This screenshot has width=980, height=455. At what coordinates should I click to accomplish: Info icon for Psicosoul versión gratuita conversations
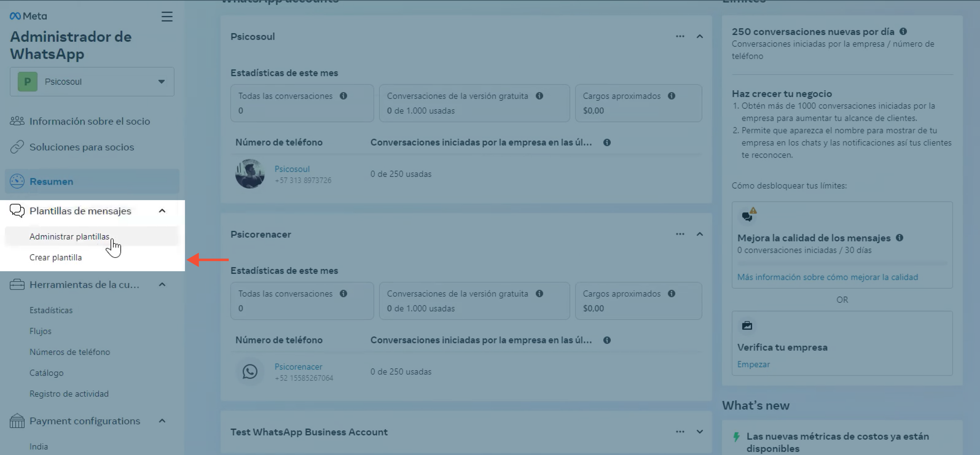[x=539, y=96]
